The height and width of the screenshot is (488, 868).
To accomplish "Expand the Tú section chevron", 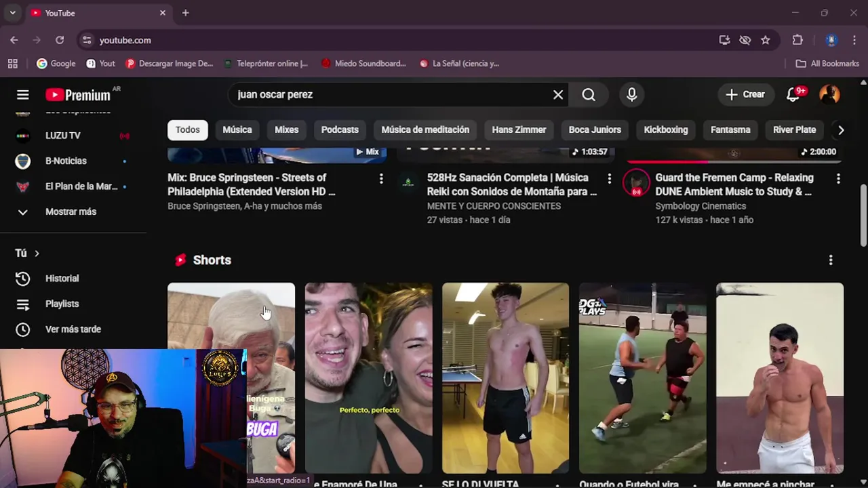I will click(37, 253).
